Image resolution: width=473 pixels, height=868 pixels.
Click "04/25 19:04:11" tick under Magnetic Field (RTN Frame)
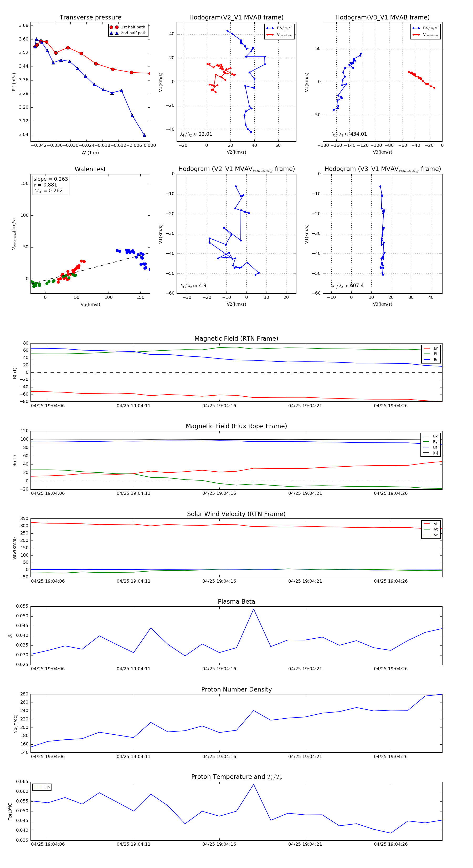click(x=134, y=406)
